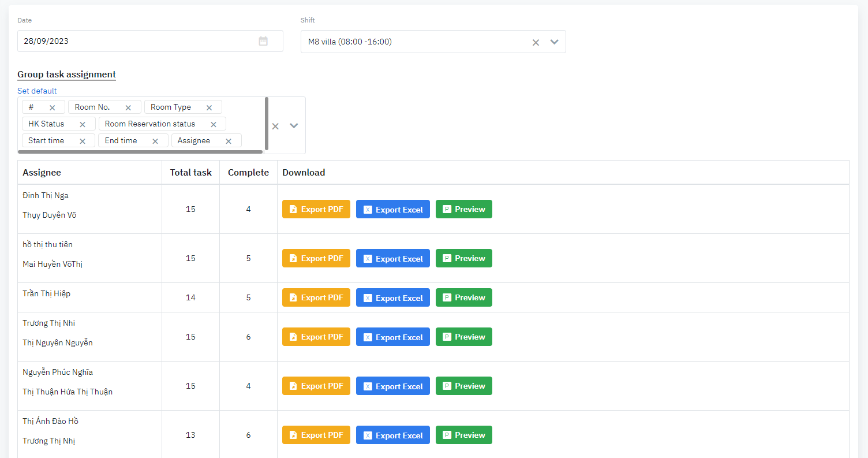This screenshot has width=868, height=458.
Task: Click the Complete column header
Action: click(249, 173)
